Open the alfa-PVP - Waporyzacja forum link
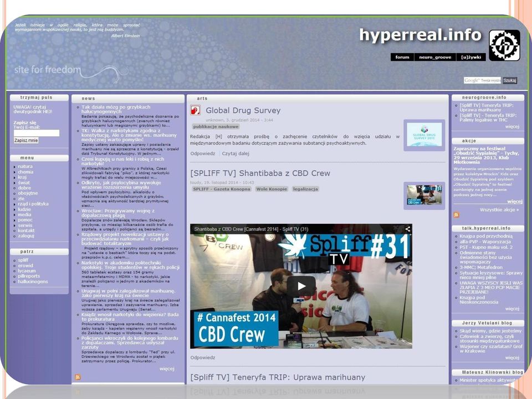 click(485, 242)
